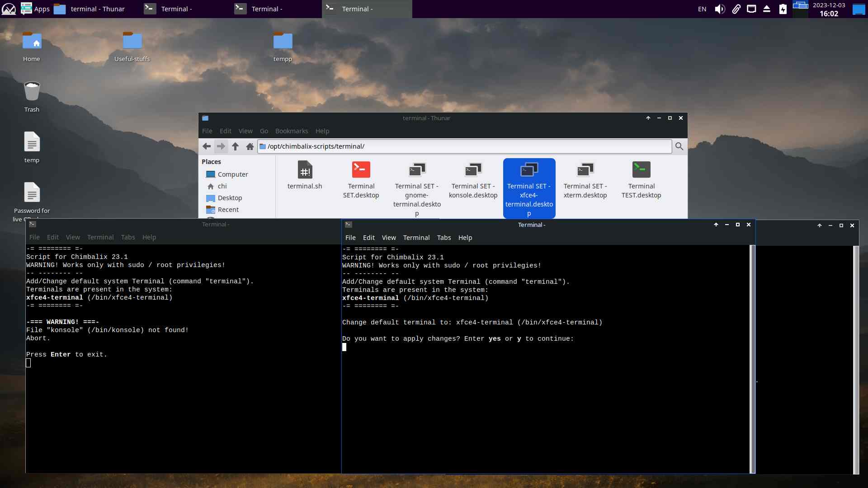The image size is (868, 488).
Task: Click the EN keyboard layout indicator
Action: click(x=702, y=9)
